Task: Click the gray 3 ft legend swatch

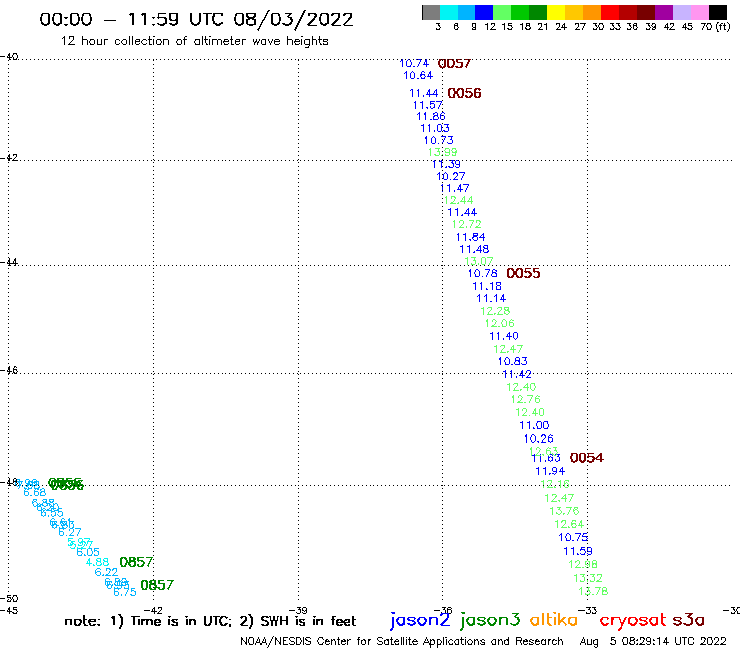Action: pyautogui.click(x=431, y=12)
